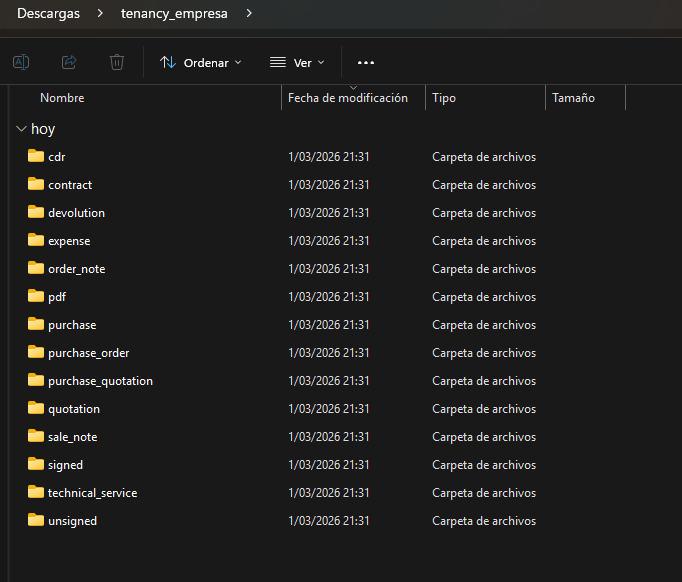The width and height of the screenshot is (682, 582).
Task: Click the Tamaño column header
Action: point(573,98)
